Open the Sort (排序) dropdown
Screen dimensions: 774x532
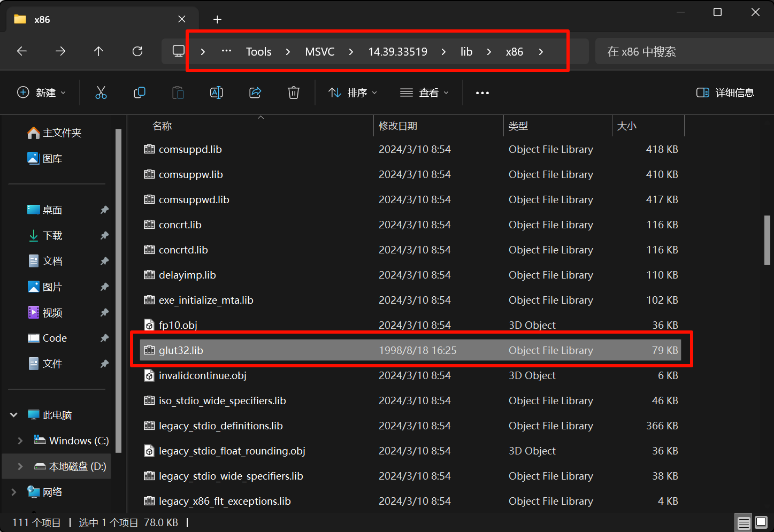click(x=353, y=92)
